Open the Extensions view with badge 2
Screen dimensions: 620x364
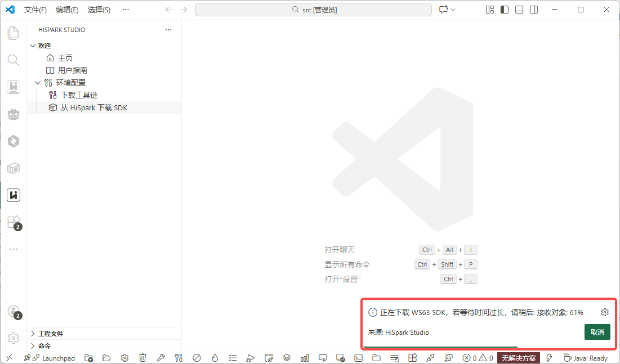coord(14,223)
